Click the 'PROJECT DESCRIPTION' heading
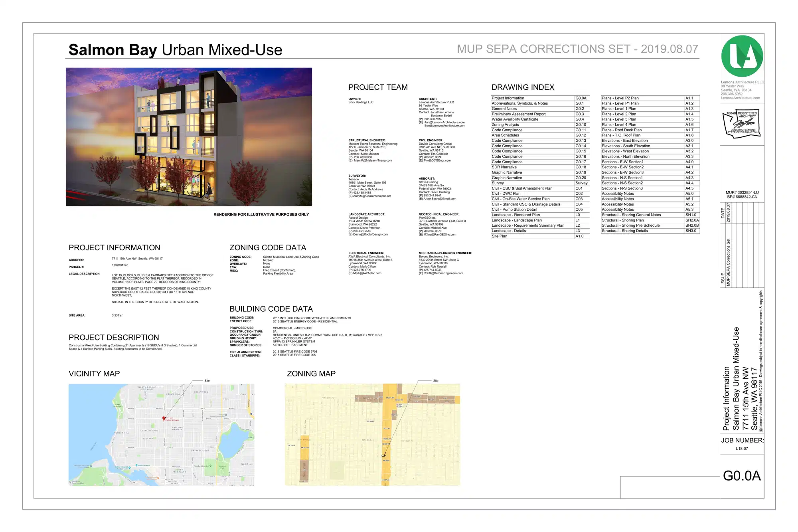This screenshot has height=532, width=798. (x=114, y=337)
